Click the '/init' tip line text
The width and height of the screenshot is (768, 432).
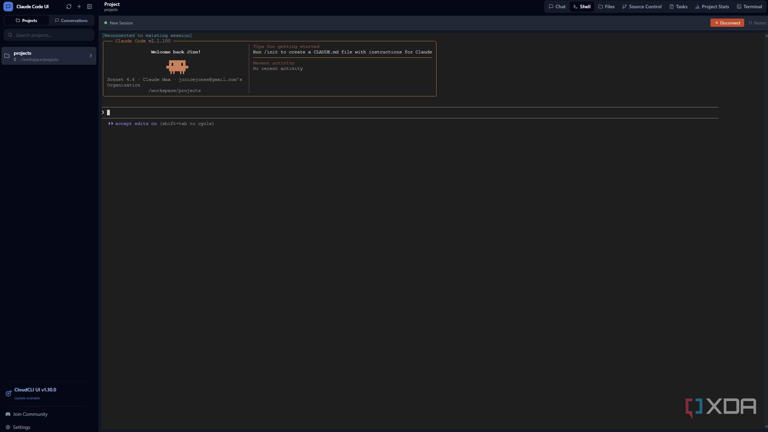342,52
